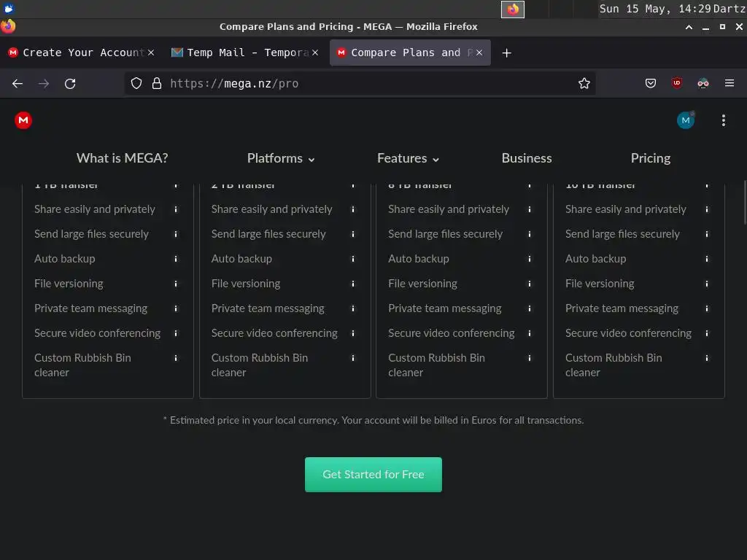The height and width of the screenshot is (560, 747).
Task: Info icon for Send large files, 8 TB plan
Action: pyautogui.click(x=530, y=234)
